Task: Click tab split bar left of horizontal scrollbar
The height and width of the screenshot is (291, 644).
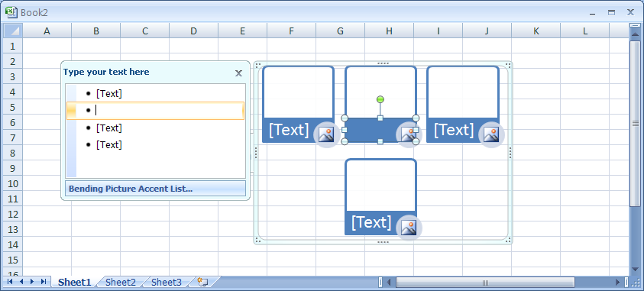Action: point(380,282)
